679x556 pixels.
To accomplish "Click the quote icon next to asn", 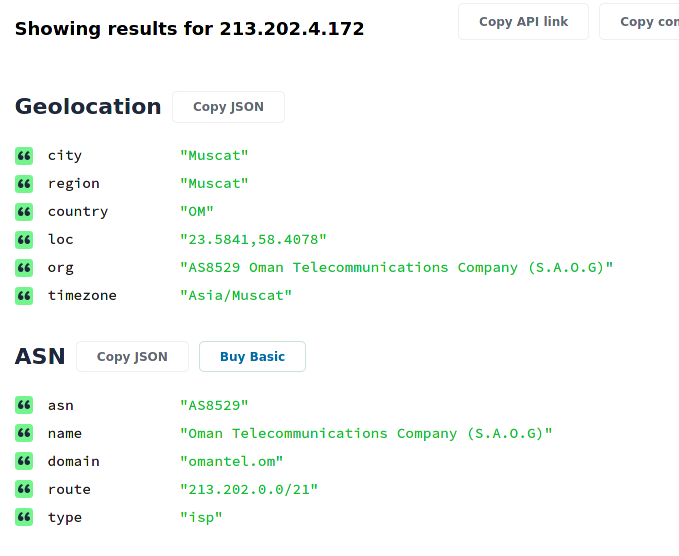I will pos(24,406).
